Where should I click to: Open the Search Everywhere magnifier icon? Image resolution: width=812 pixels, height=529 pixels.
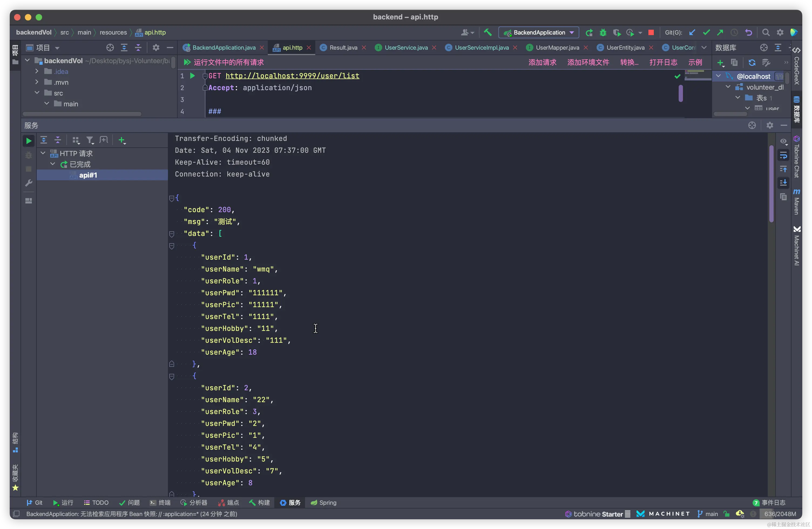pyautogui.click(x=766, y=32)
